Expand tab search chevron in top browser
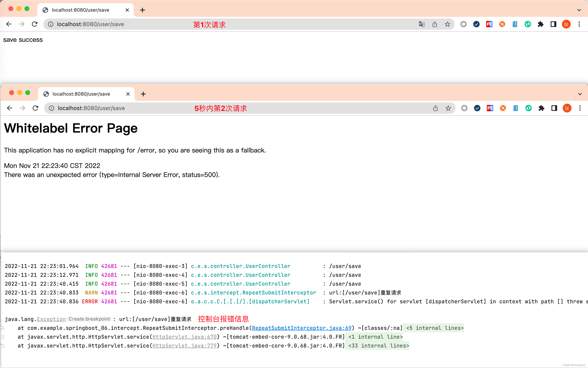The width and height of the screenshot is (588, 368). 579,10
